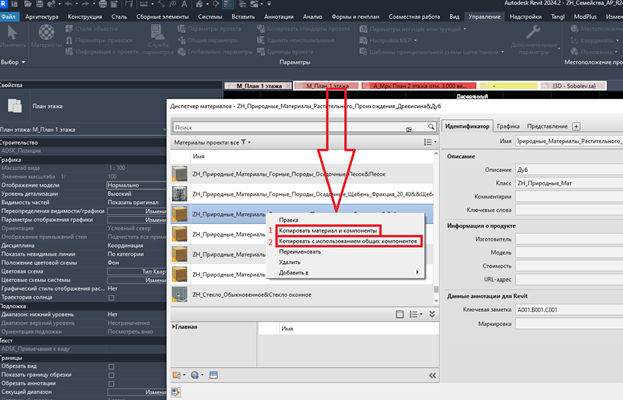Open library panel list view options dropdown

click(416, 314)
